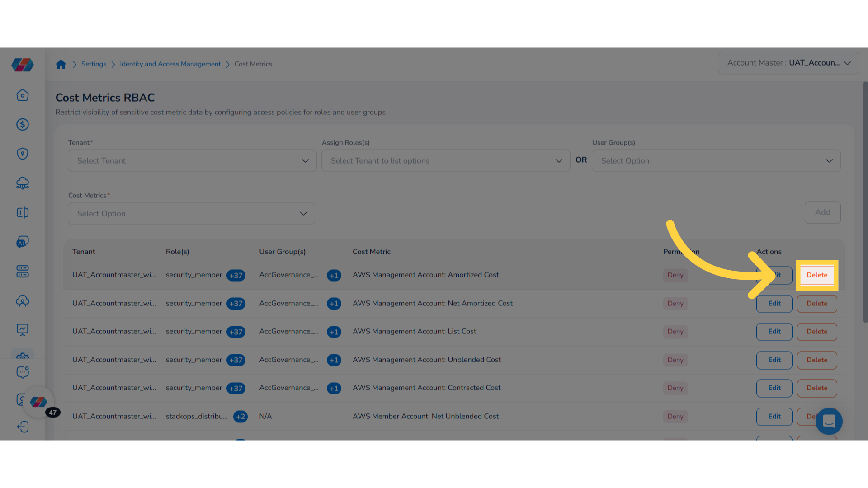
Task: Open the cloud network sidebar icon
Action: (23, 183)
